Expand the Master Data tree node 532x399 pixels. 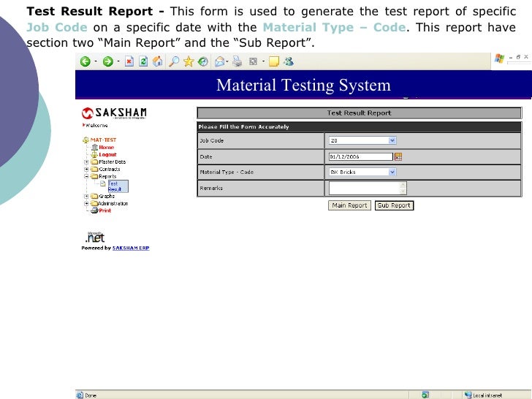tap(86, 161)
